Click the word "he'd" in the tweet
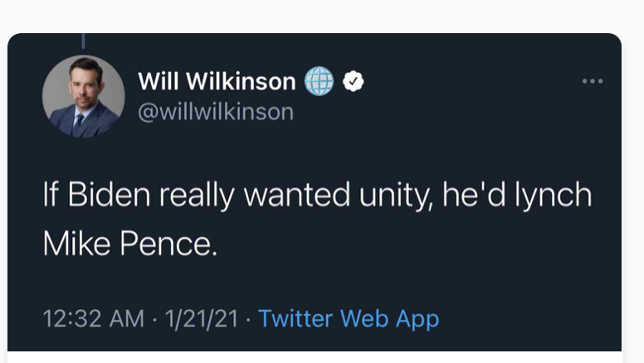 click(474, 195)
